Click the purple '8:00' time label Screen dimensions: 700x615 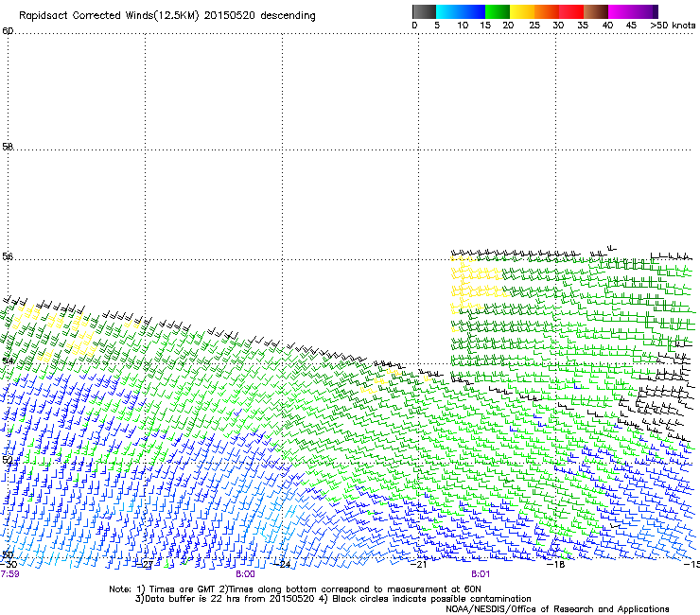point(245,574)
